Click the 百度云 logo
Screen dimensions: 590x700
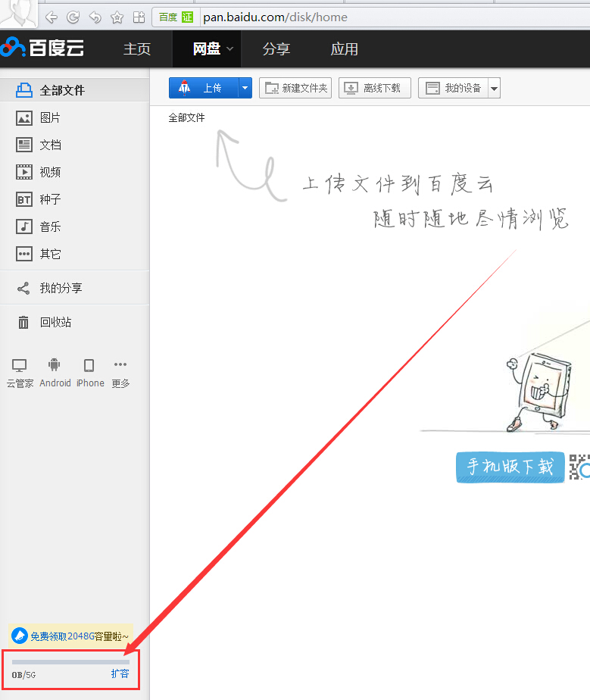[x=42, y=48]
